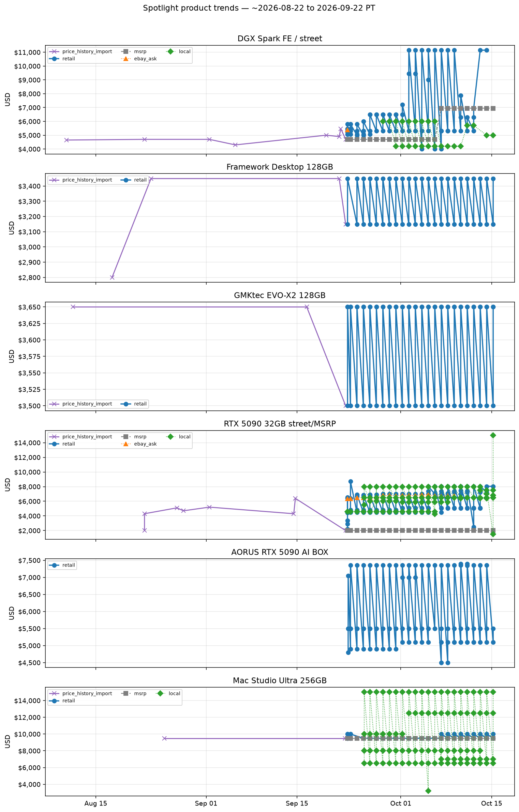Screen dimensions: 519x812
Task: Click the "$3,650" y-axis tick label
Action: [x=29, y=307]
